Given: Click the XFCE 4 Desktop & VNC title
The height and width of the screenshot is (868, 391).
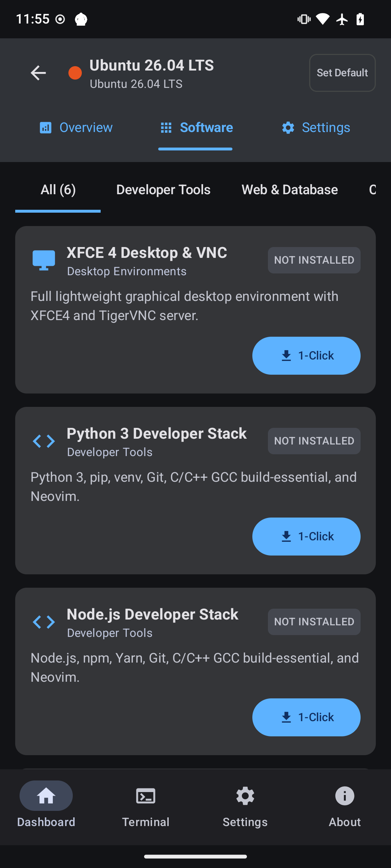Looking at the screenshot, I should 147,252.
